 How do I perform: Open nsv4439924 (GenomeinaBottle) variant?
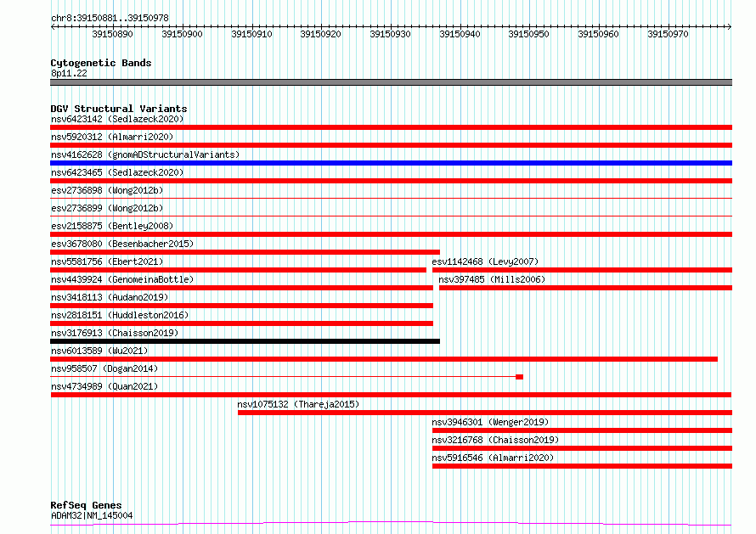pos(122,279)
